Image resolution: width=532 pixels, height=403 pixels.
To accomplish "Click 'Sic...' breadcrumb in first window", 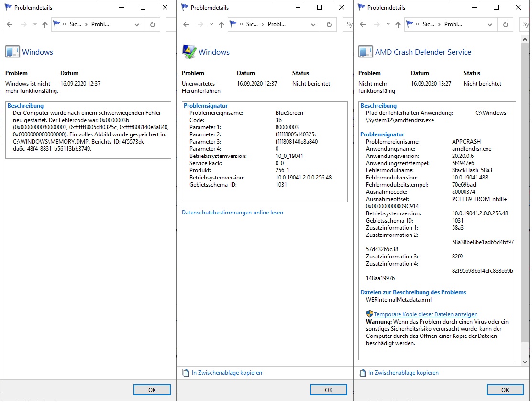I will pos(75,24).
